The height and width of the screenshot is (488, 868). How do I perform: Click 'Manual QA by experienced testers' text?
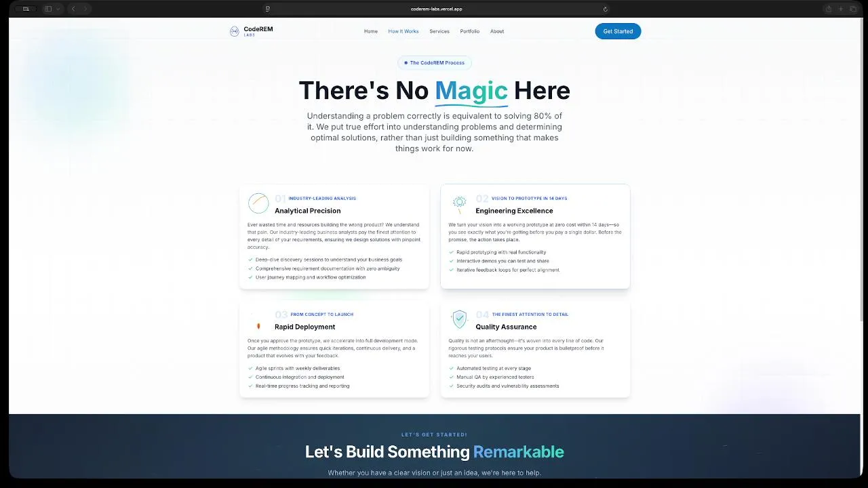click(495, 377)
